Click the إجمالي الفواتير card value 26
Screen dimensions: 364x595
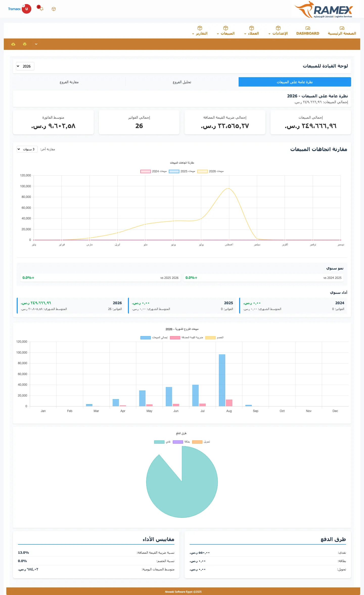pos(139,126)
